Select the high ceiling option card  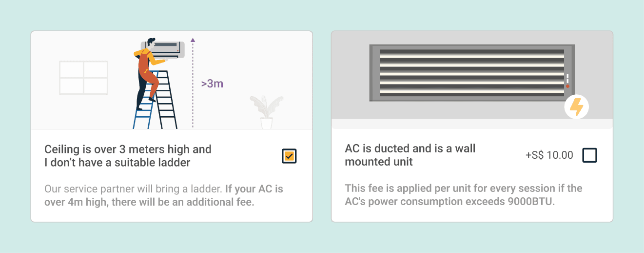pyautogui.click(x=172, y=126)
